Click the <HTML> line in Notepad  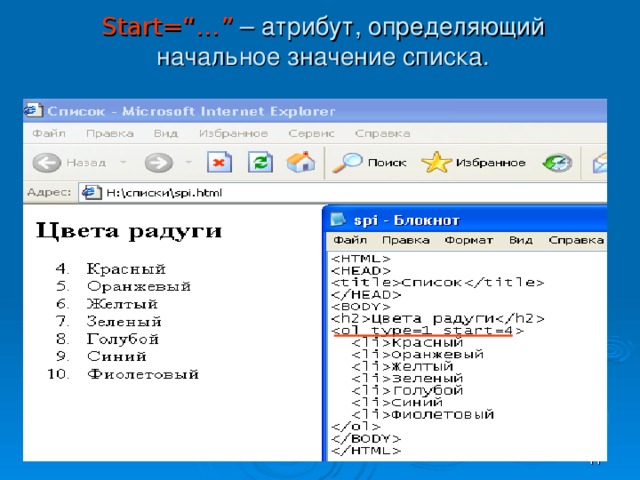point(361,259)
